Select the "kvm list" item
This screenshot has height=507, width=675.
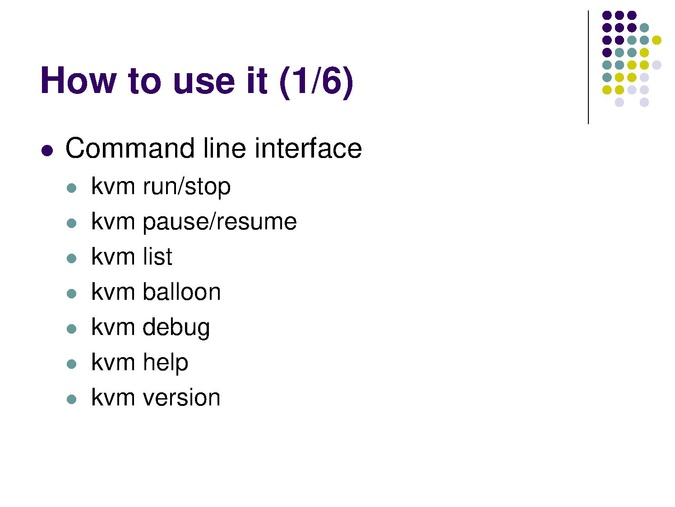[131, 257]
